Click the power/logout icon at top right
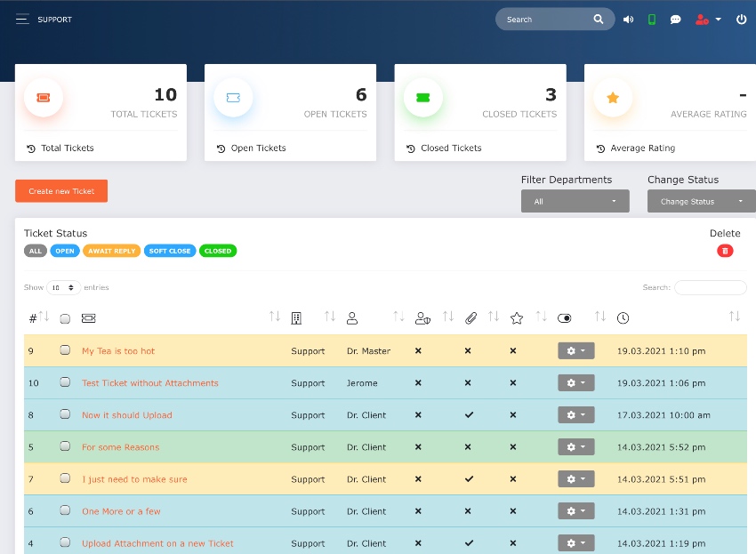 tap(741, 19)
